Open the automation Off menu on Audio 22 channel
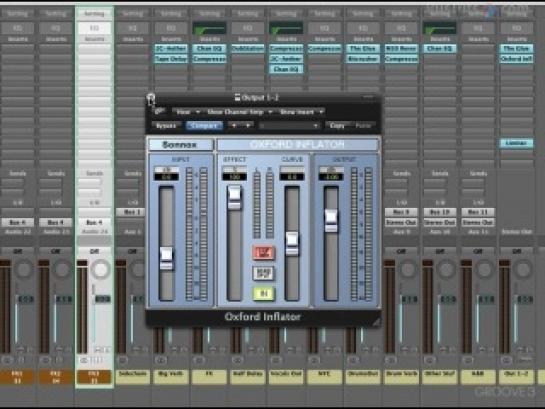Screen dimensions: 545x409 (x=17, y=251)
